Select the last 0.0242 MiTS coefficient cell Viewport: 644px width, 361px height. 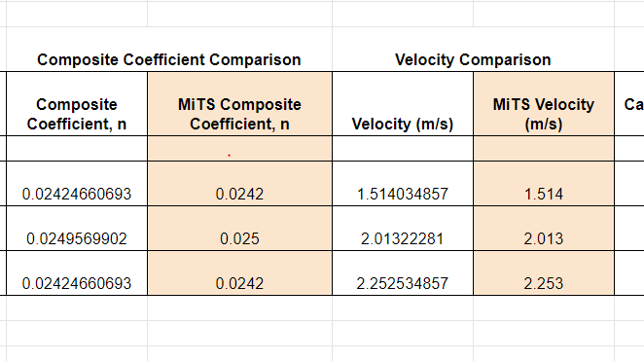click(240, 273)
